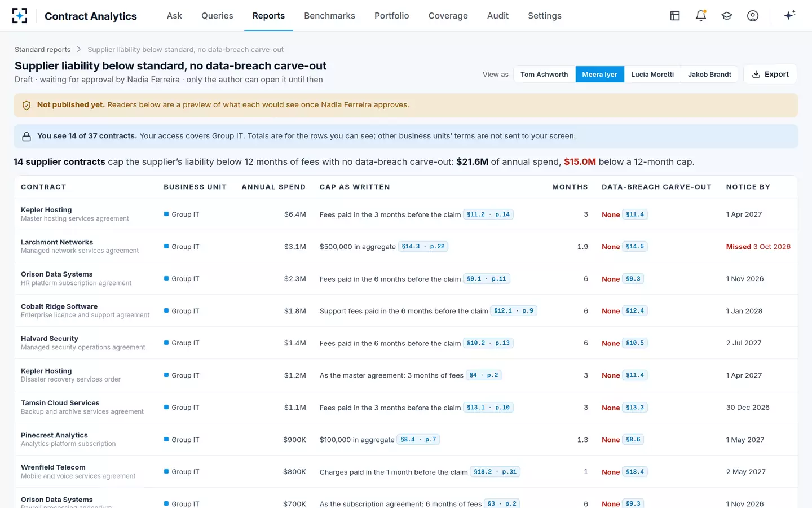The image size is (812, 508).
Task: Open the notifications bell
Action: 701,16
